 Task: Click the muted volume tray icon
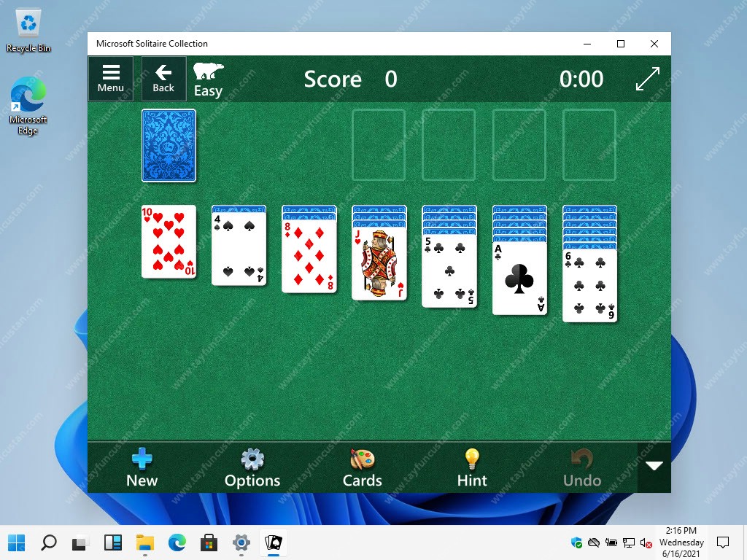(646, 542)
